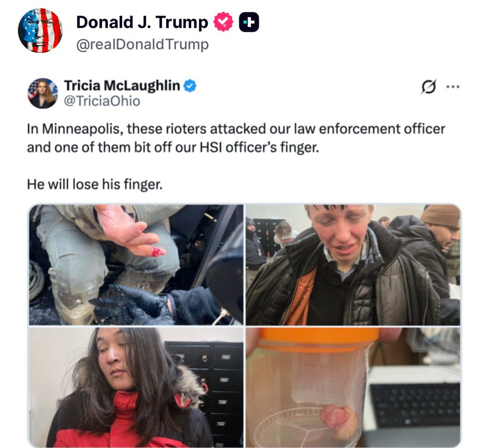This screenshot has height=448, width=492.
Task: Open the injured hand photo
Action: (136, 265)
